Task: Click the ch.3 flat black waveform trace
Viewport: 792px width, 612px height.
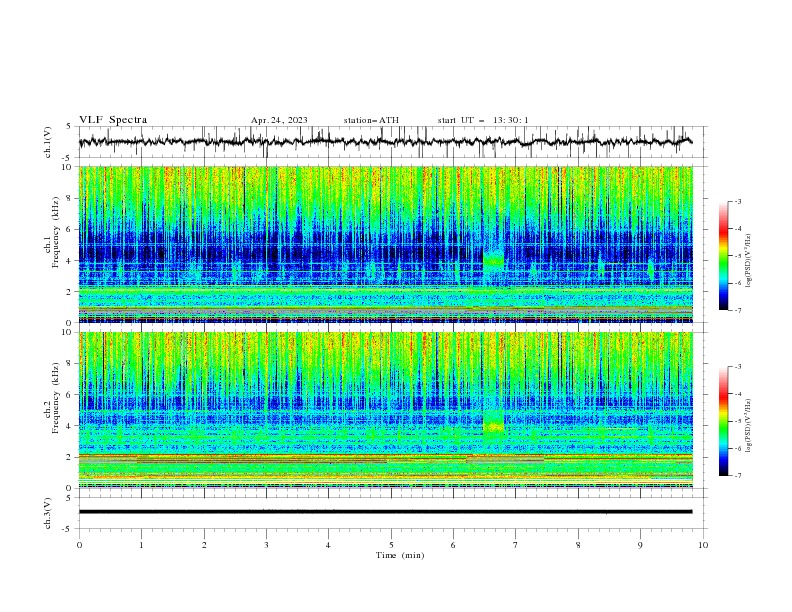Action: (385, 512)
